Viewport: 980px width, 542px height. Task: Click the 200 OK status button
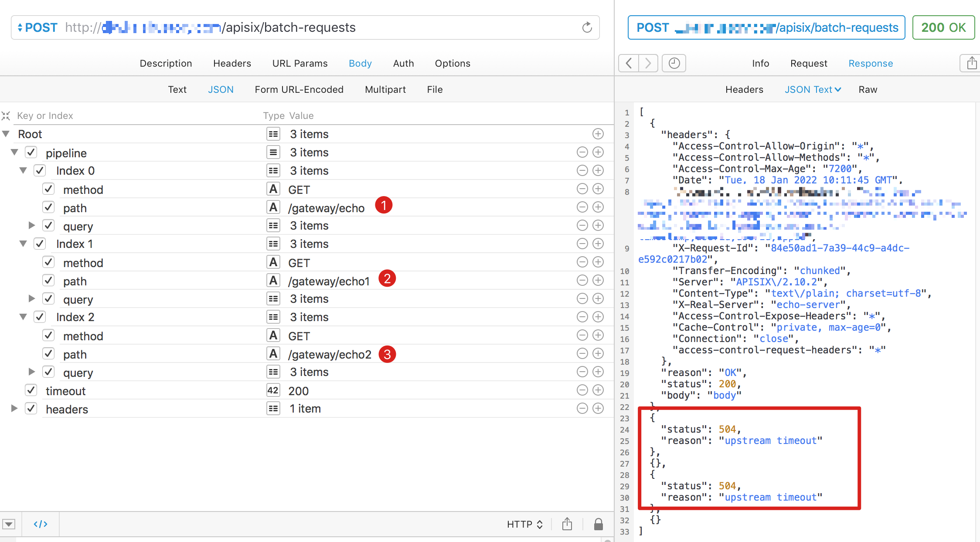(x=943, y=27)
